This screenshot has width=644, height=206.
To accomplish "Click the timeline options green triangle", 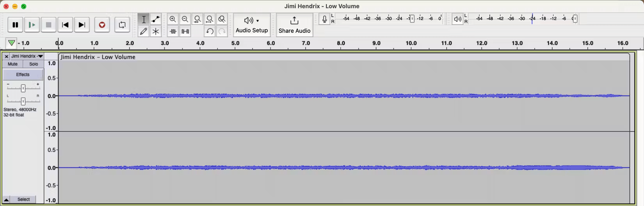I will click(x=11, y=43).
